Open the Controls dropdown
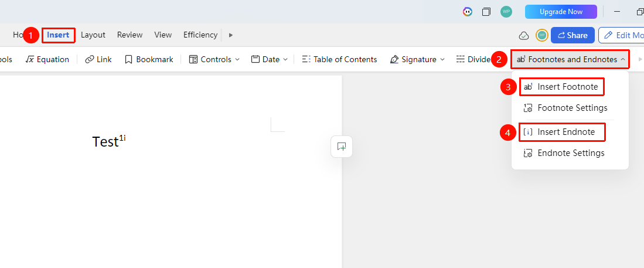Screen dimensions: 644x268 point(214,60)
